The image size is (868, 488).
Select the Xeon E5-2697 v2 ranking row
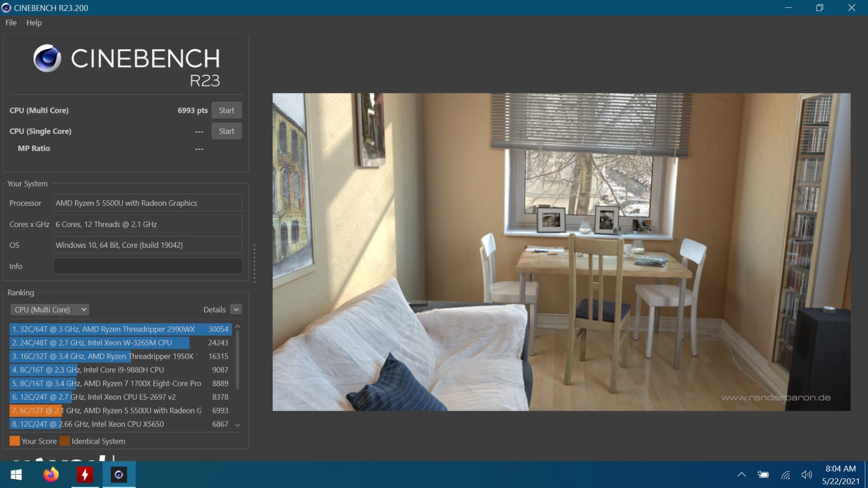(x=120, y=397)
